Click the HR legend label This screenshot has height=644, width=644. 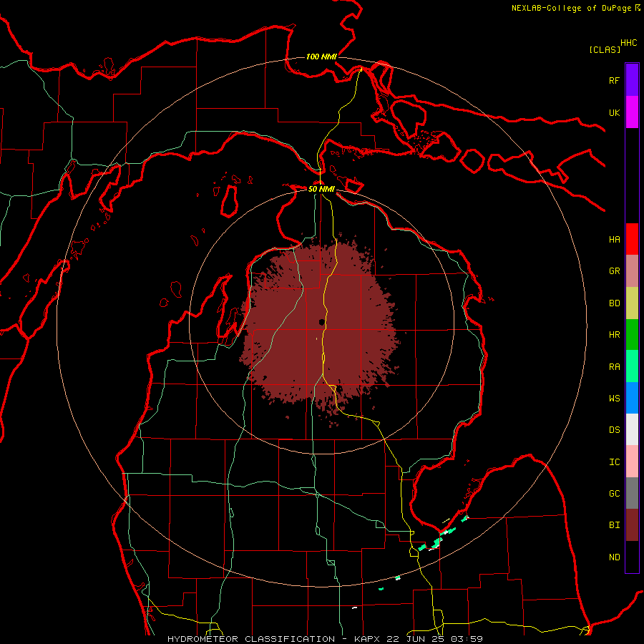point(614,335)
